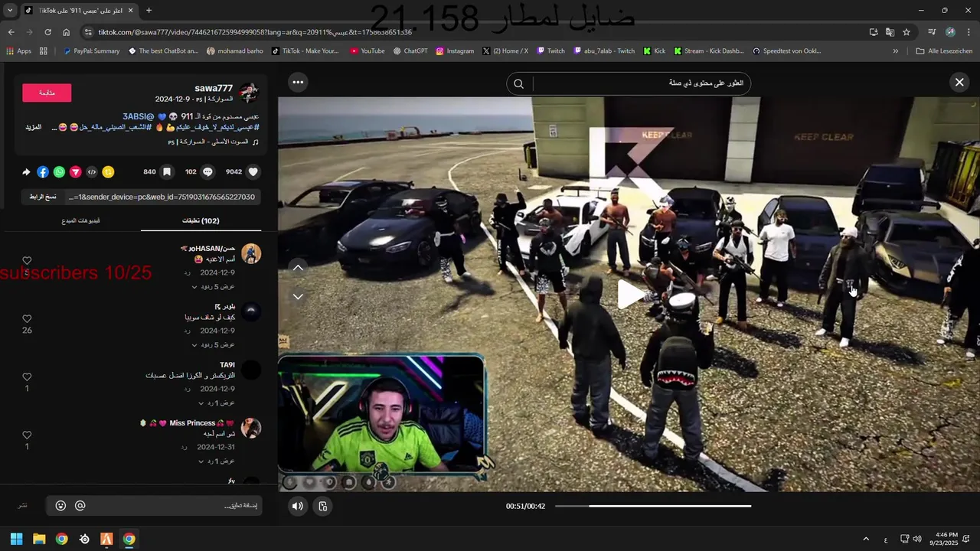The image size is (980, 551).
Task: Bookmark the video with the save icon
Action: click(x=167, y=172)
